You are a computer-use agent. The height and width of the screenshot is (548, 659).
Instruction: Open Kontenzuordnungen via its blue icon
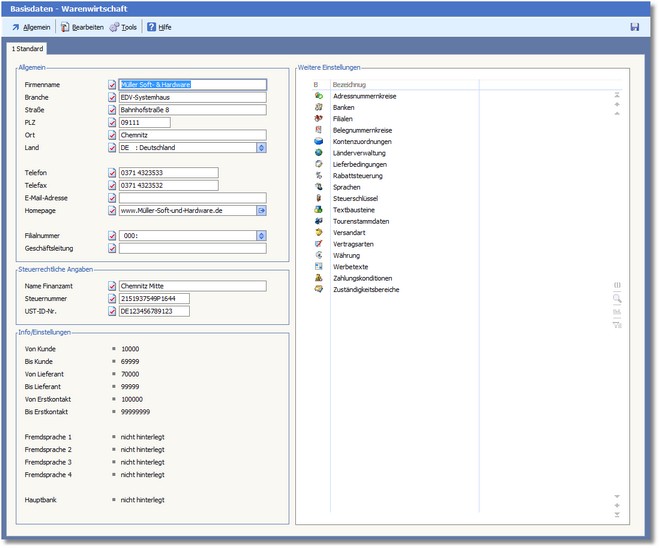[x=318, y=142]
